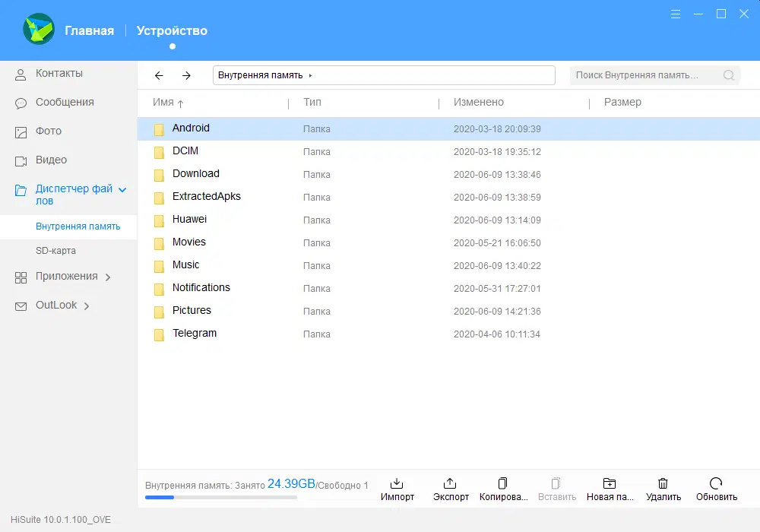Viewport: 760px width, 532px height.
Task: Select the Pictures folder name
Action: [192, 310]
